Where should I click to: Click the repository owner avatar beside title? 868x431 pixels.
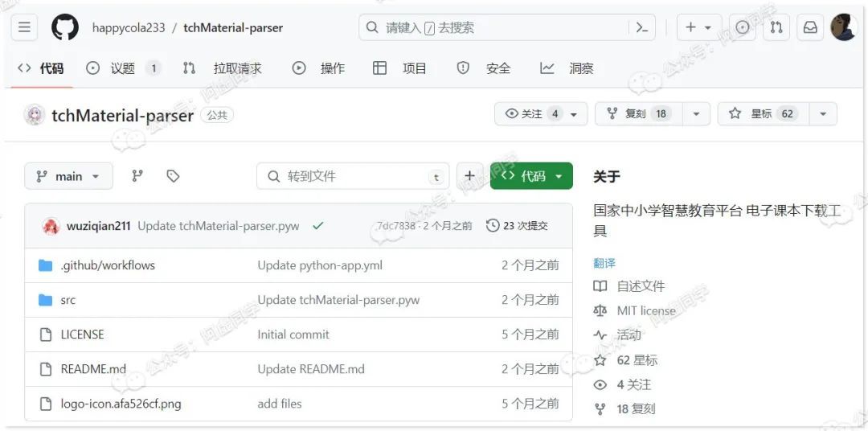click(35, 115)
